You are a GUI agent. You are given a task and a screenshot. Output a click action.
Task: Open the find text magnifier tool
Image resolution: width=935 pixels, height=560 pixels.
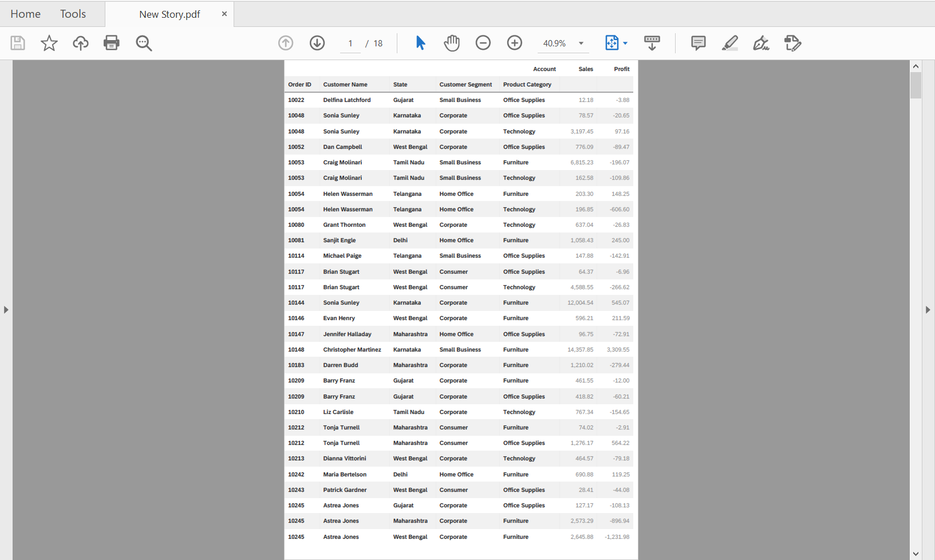(x=144, y=43)
